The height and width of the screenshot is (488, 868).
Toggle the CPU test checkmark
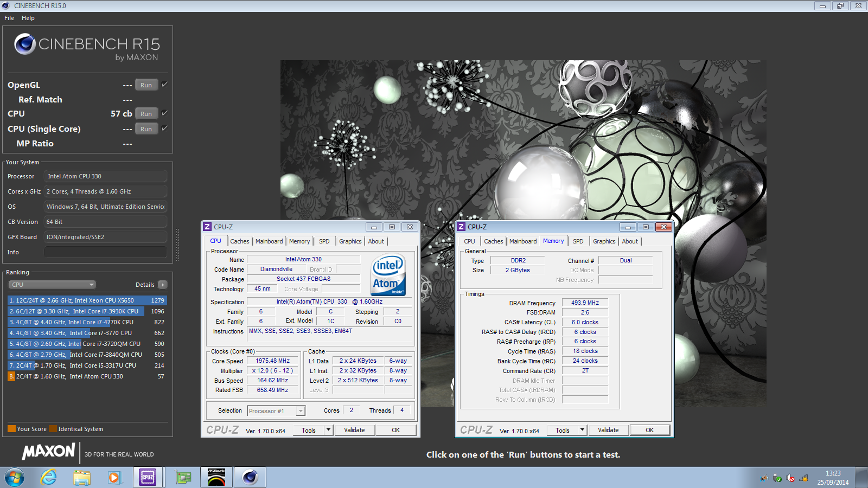(164, 113)
